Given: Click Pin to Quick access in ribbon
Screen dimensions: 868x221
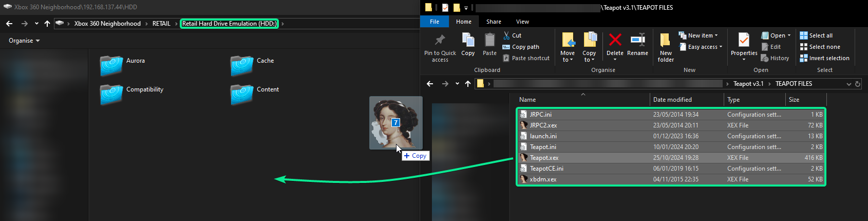Looking at the screenshot, I should [440, 47].
